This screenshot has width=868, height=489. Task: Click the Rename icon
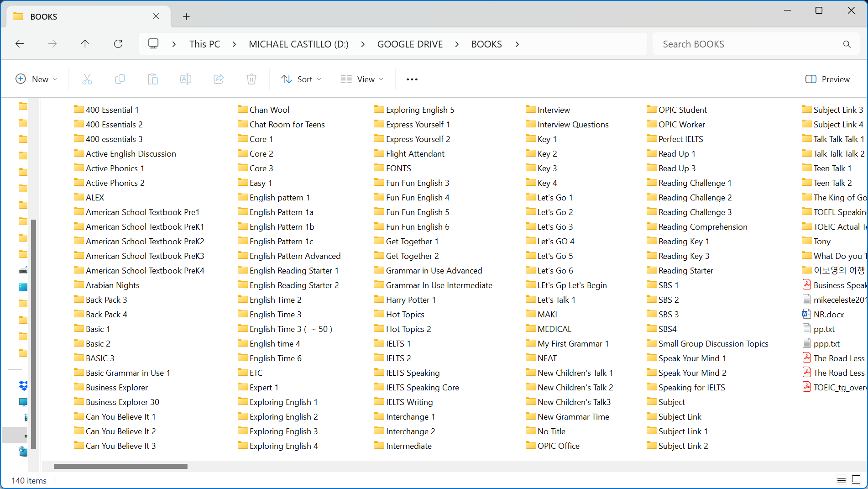[x=186, y=79]
